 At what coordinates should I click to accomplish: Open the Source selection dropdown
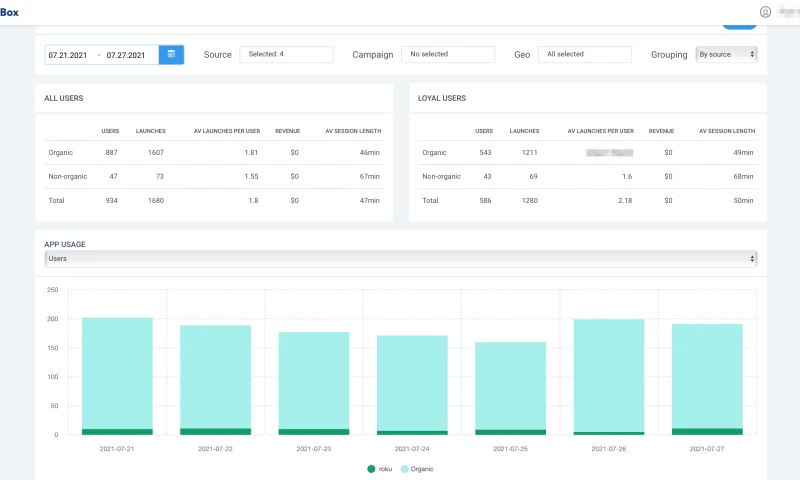pyautogui.click(x=286, y=54)
